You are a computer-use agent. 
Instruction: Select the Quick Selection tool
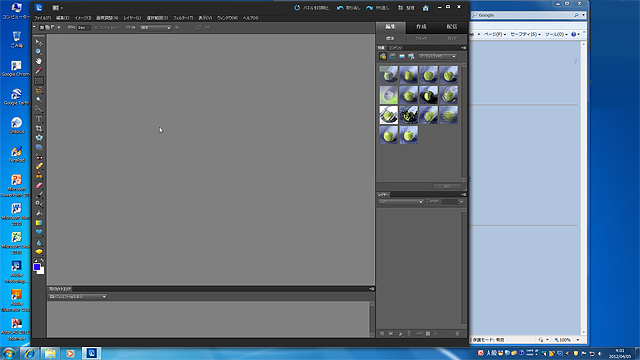click(39, 109)
